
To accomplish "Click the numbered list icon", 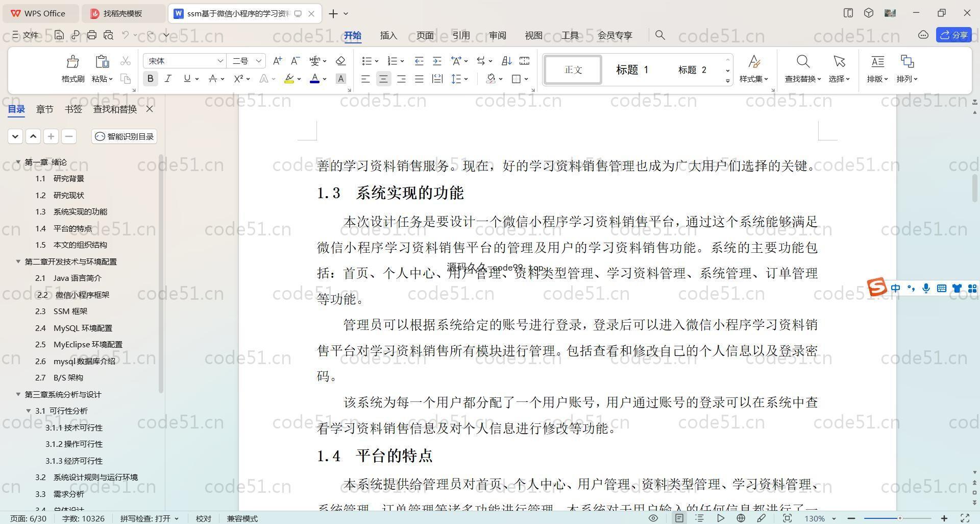I will (x=393, y=61).
